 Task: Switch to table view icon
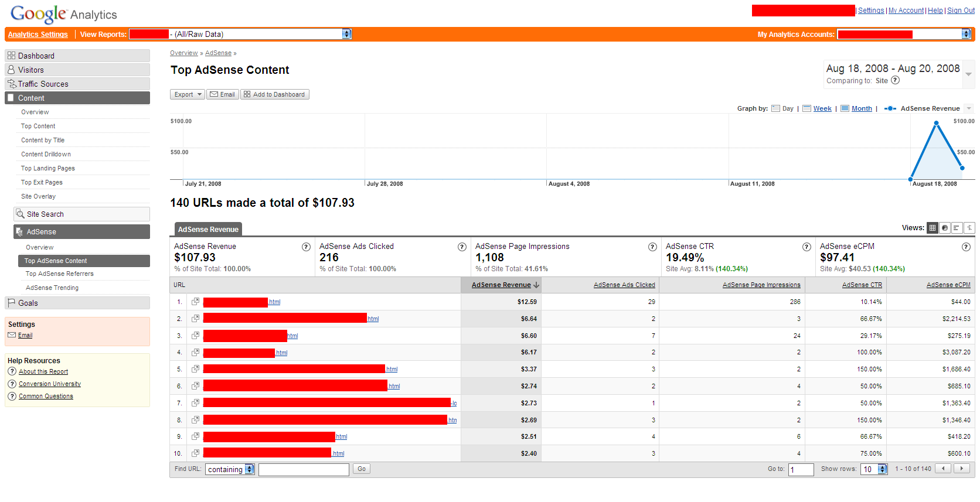coord(933,228)
